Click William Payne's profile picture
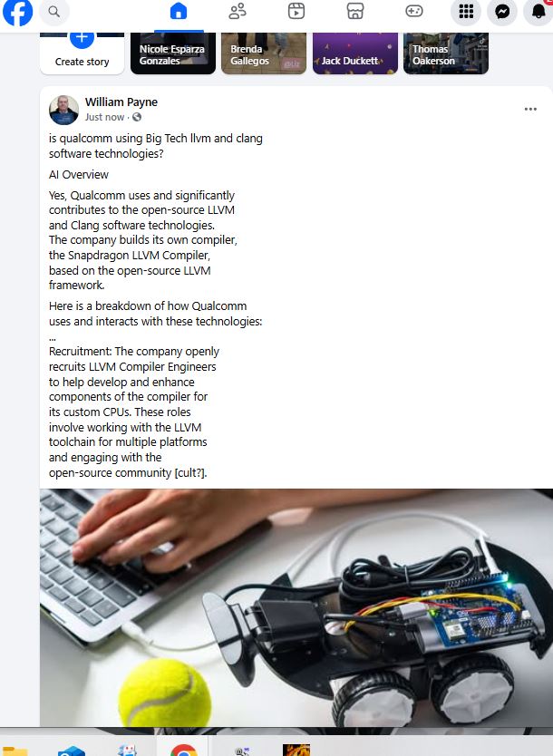Image resolution: width=553 pixels, height=756 pixels. (x=63, y=110)
